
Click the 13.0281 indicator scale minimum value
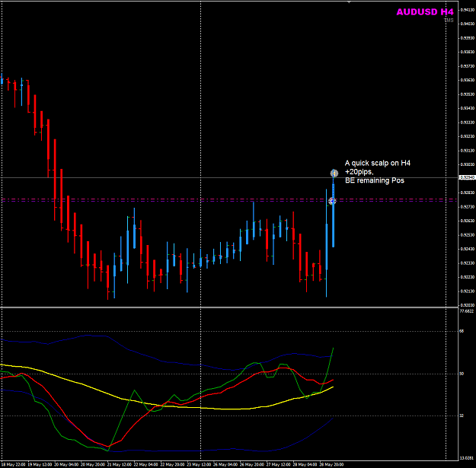point(467,457)
